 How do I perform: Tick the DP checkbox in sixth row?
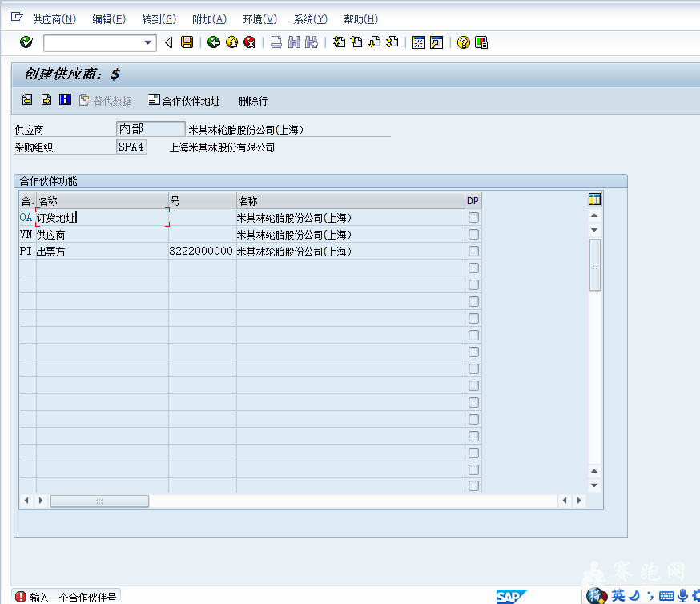click(473, 301)
